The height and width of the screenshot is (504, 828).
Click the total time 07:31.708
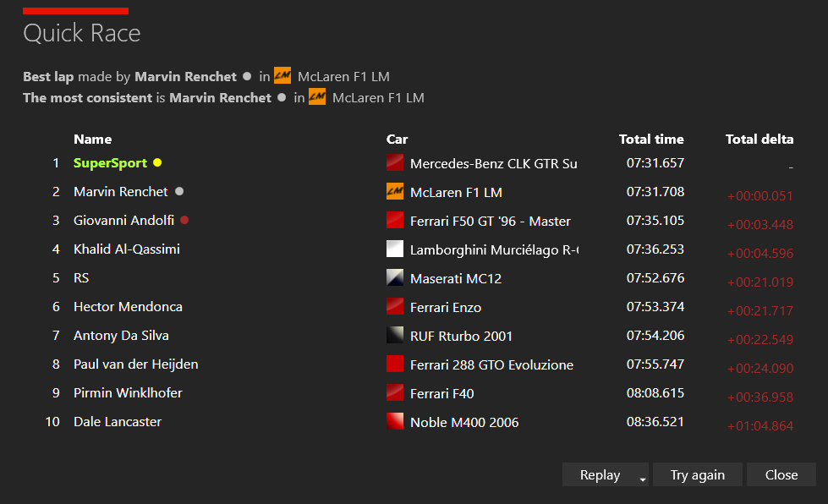point(655,192)
